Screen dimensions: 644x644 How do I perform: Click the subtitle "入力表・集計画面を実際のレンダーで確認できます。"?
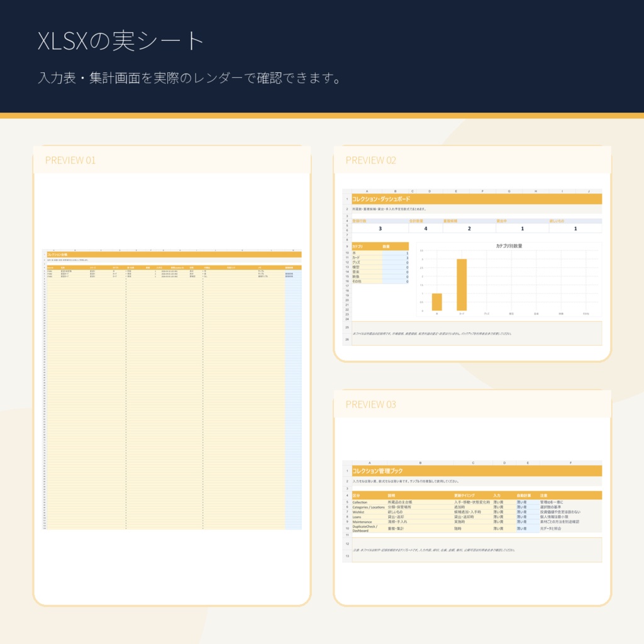click(x=190, y=77)
